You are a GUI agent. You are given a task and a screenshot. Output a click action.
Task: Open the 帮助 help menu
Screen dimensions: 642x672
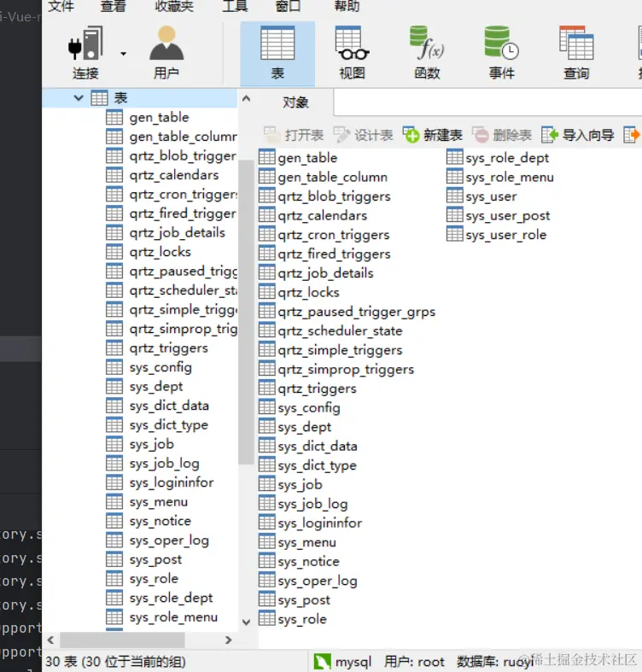click(347, 6)
